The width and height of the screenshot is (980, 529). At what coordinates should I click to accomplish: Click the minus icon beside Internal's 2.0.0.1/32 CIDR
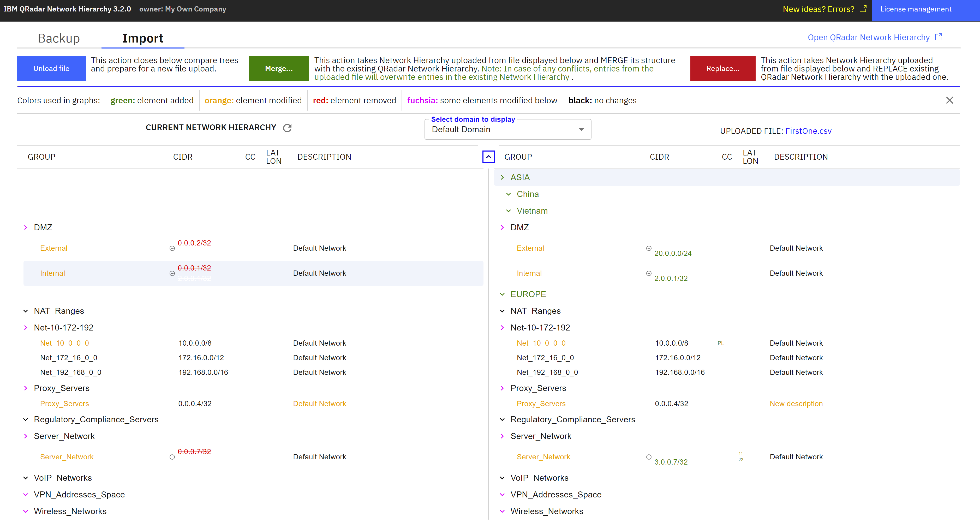pos(649,273)
